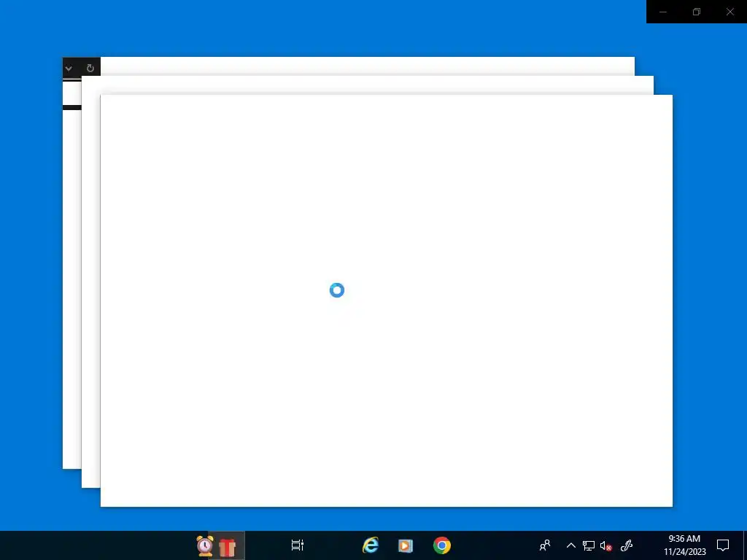Open the Windows Ink pen tray icon
Viewport: 747px width, 560px height.
pyautogui.click(x=627, y=545)
